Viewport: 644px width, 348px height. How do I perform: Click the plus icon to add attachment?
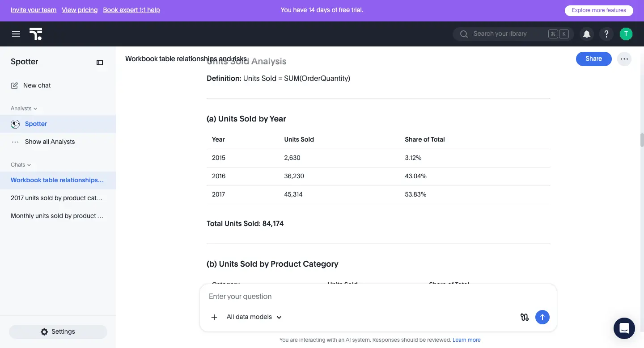pos(214,317)
